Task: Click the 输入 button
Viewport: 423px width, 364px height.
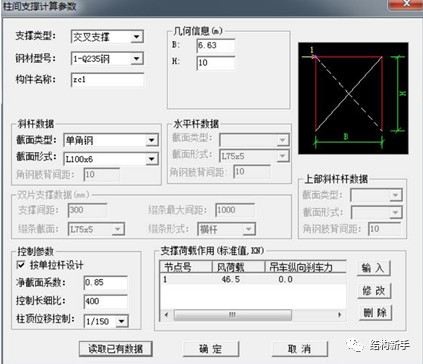Action: 373,268
